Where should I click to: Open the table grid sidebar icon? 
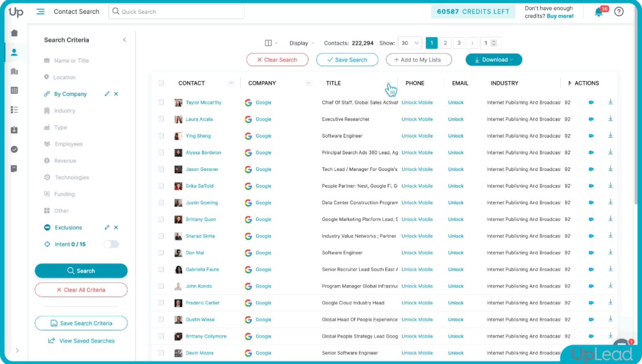coord(14,90)
